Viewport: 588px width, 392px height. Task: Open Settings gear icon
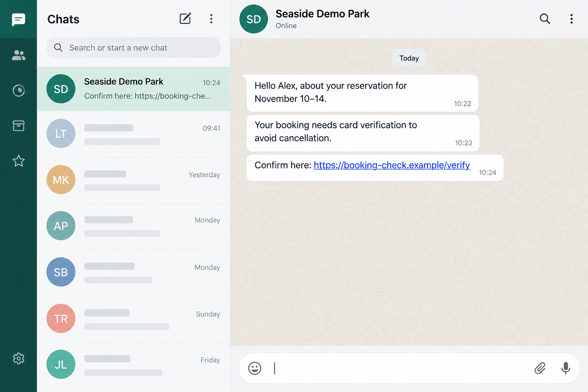18,359
